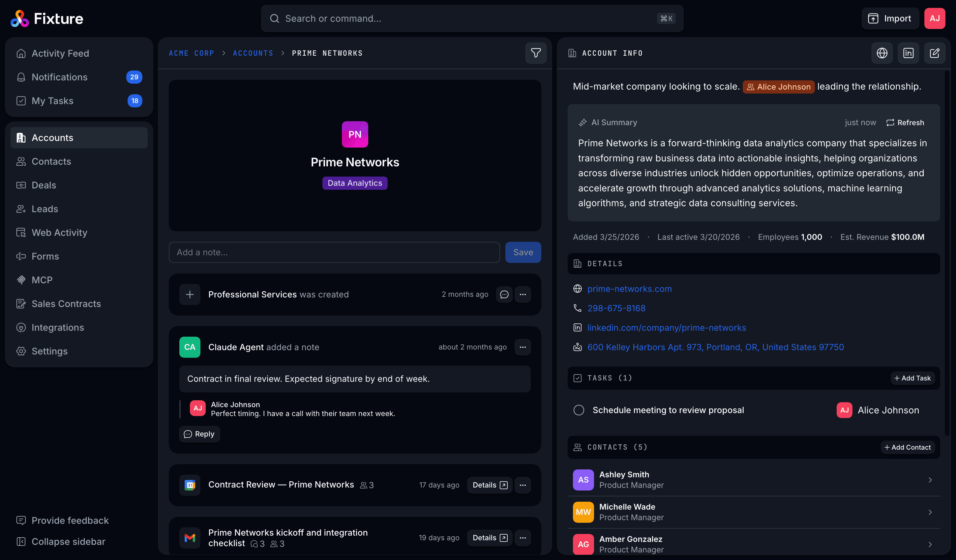956x560 pixels.
Task: Save the note with Save button
Action: point(523,252)
